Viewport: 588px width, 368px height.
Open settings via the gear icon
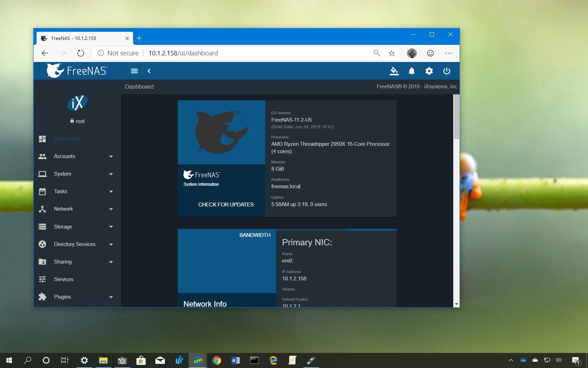click(x=429, y=71)
